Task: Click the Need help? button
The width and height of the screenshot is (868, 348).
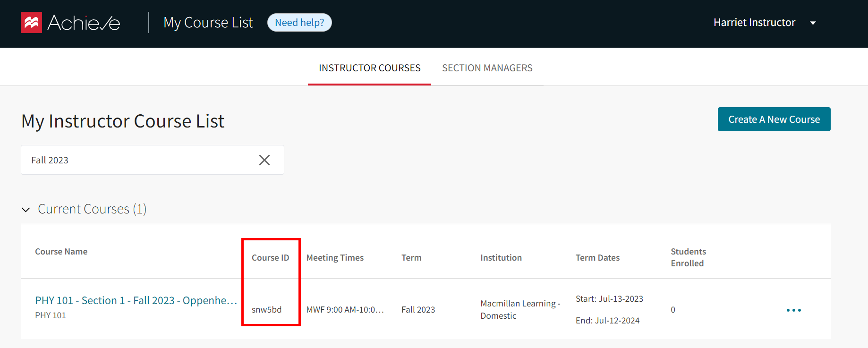Action: point(299,23)
